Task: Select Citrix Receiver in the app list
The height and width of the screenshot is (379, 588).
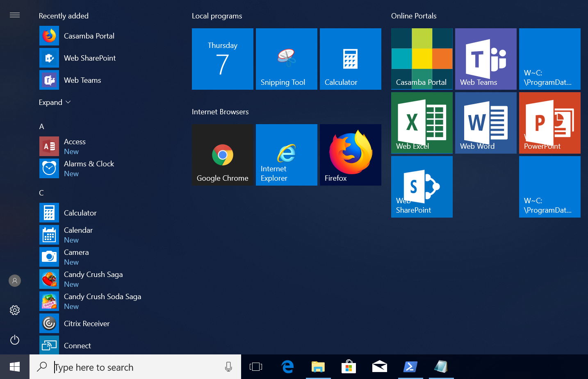Action: (87, 323)
